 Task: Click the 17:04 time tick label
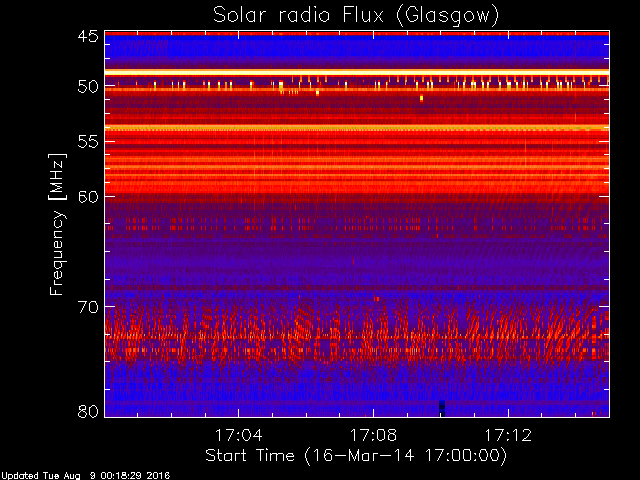239,435
